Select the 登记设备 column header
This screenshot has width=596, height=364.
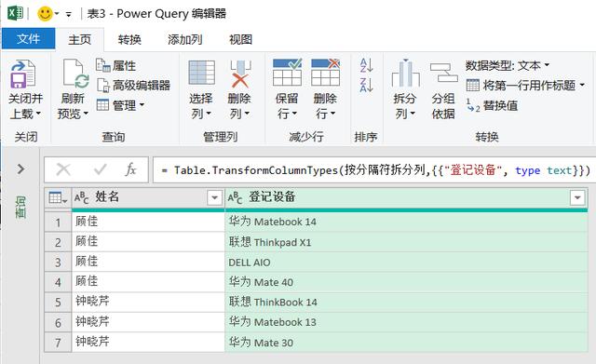[406, 197]
